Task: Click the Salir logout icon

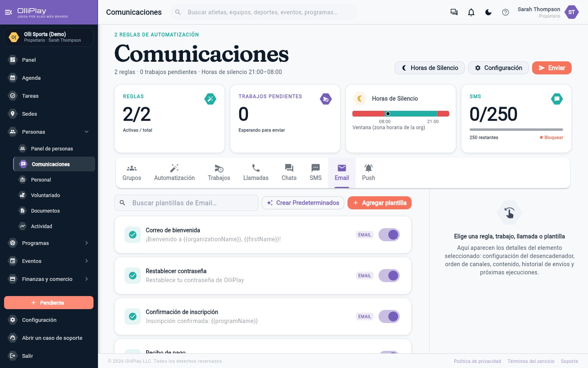Action: point(13,356)
